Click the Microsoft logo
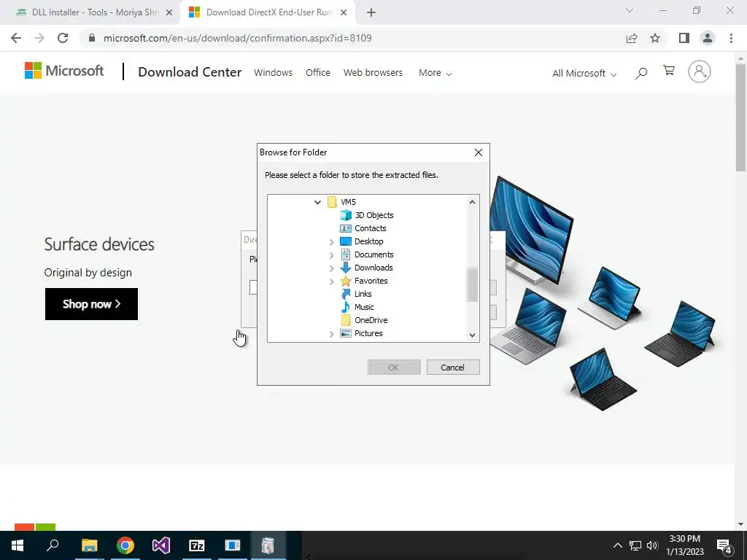 (x=64, y=71)
